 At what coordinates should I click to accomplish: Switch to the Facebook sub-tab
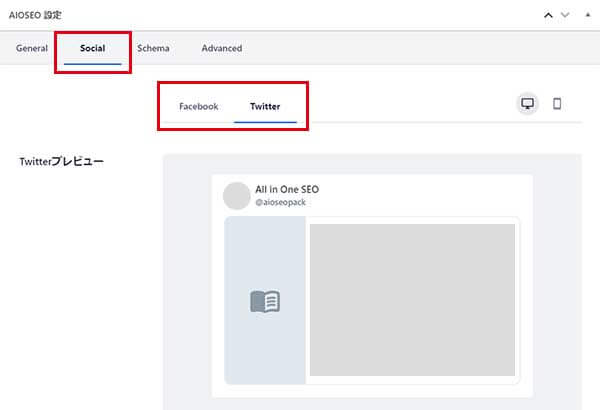click(x=198, y=106)
